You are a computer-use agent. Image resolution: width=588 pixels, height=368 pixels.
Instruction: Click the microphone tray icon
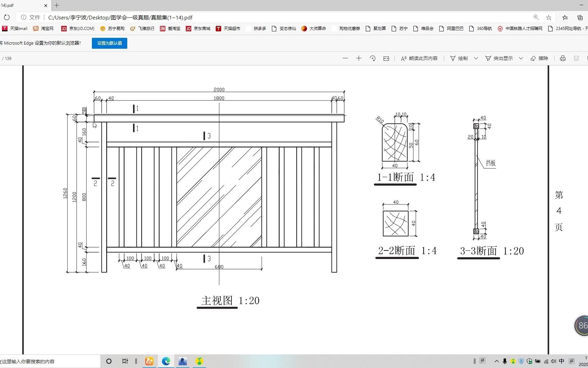tap(505, 361)
